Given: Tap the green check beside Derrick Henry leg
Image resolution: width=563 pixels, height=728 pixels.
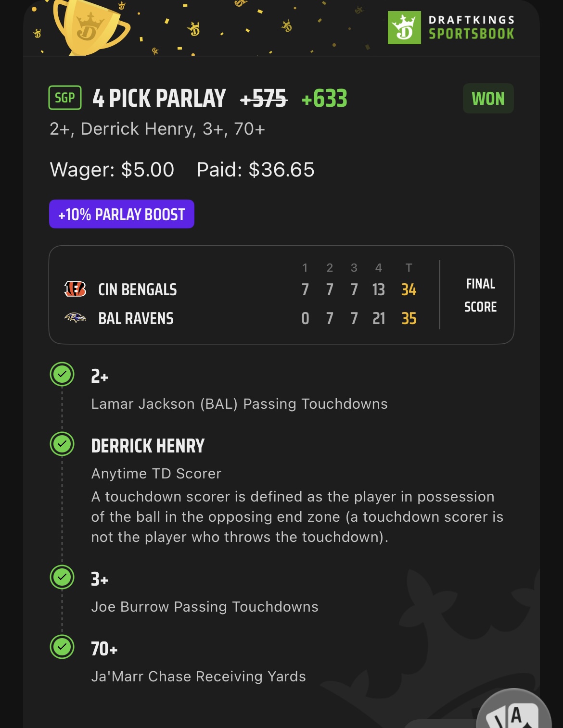Looking at the screenshot, I should [62, 444].
